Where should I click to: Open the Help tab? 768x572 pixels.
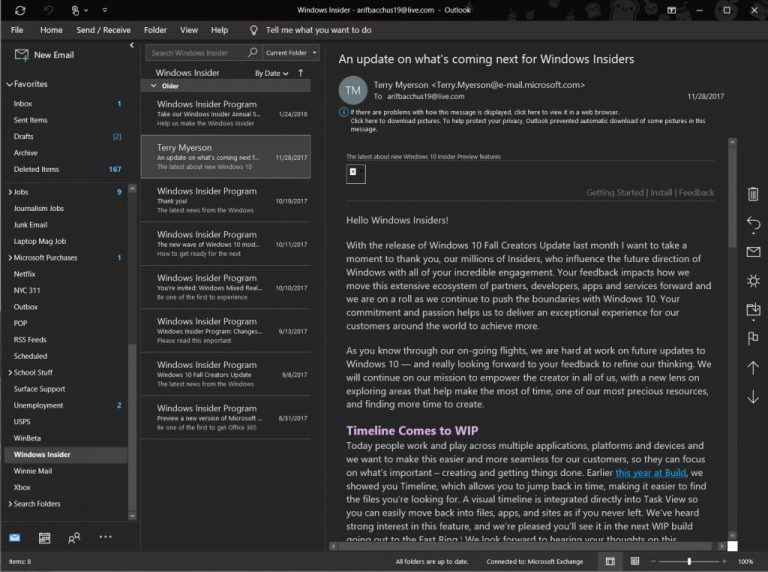click(219, 30)
